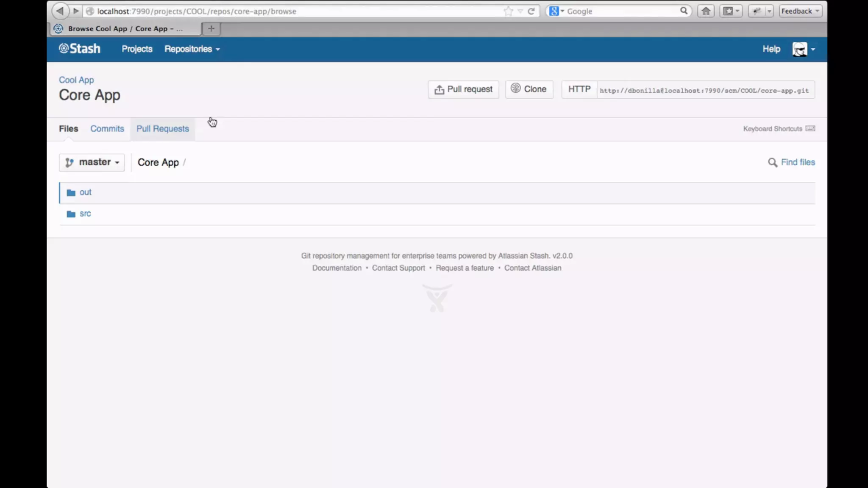Click the Stash logo
Image resolution: width=868 pixels, height=488 pixels.
click(80, 49)
